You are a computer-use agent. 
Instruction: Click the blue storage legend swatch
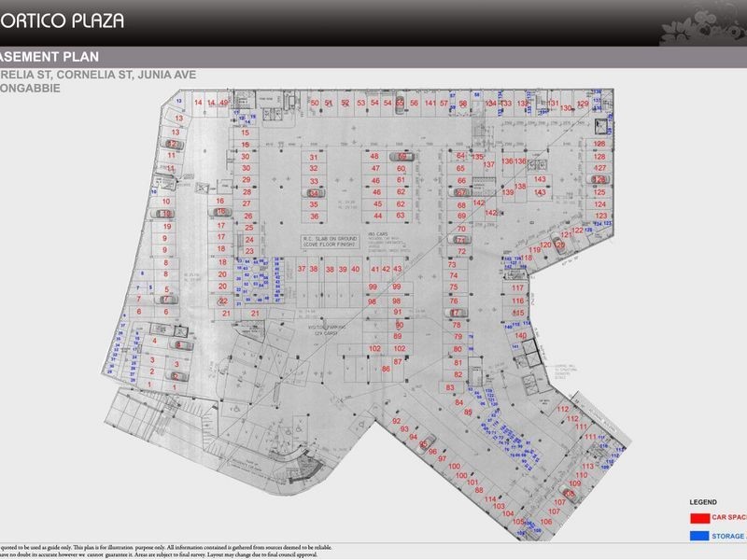coord(698,536)
